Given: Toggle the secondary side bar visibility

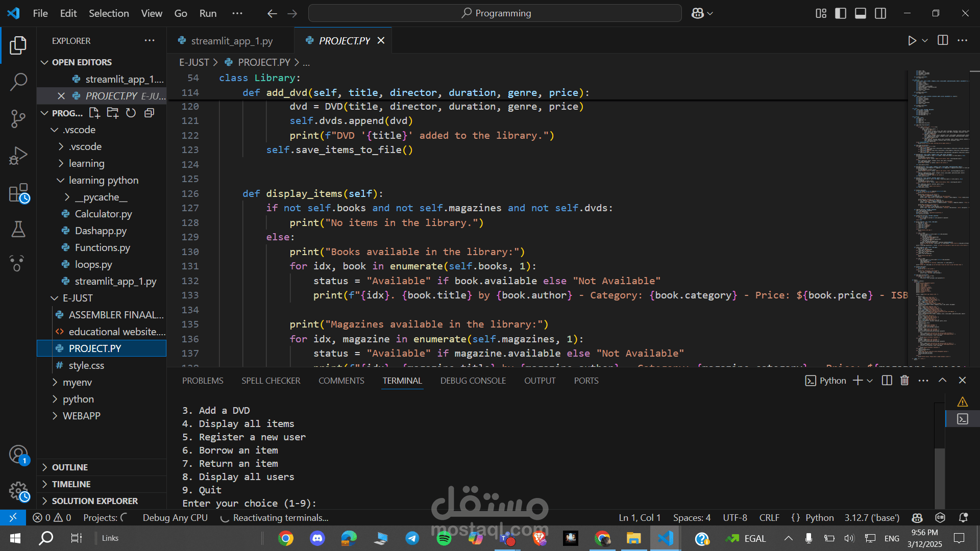Looking at the screenshot, I should click(880, 13).
